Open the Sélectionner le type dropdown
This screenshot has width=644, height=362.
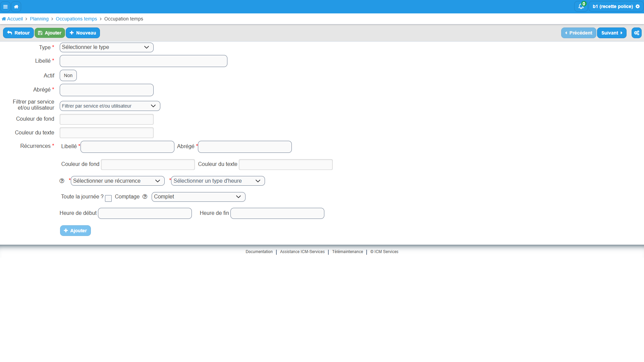point(107,47)
